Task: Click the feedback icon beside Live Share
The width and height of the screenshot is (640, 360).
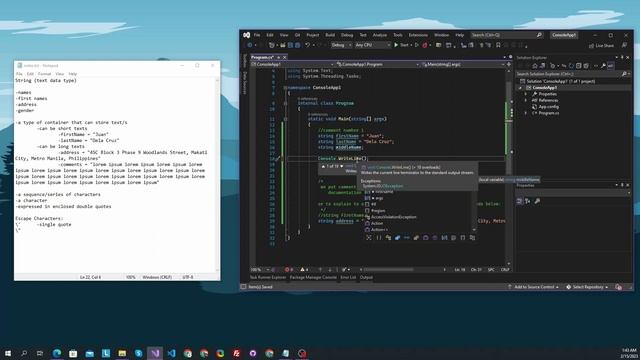Action: pyautogui.click(x=624, y=45)
